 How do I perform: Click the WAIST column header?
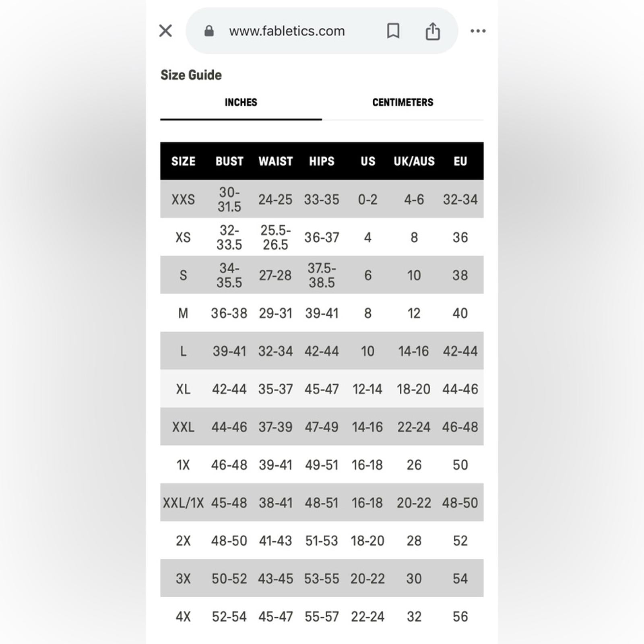pos(276,161)
